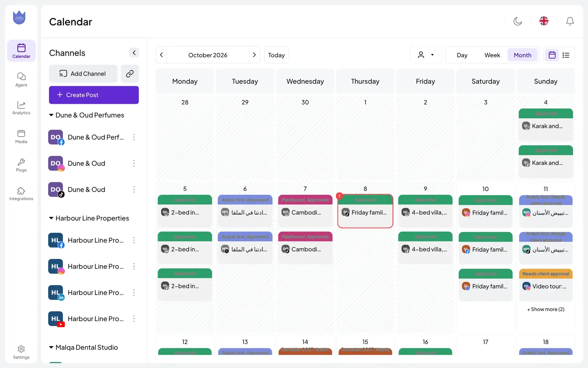This screenshot has height=368, width=588.
Task: Open highlighted Friday family post on Thursday 8
Action: [x=365, y=211]
